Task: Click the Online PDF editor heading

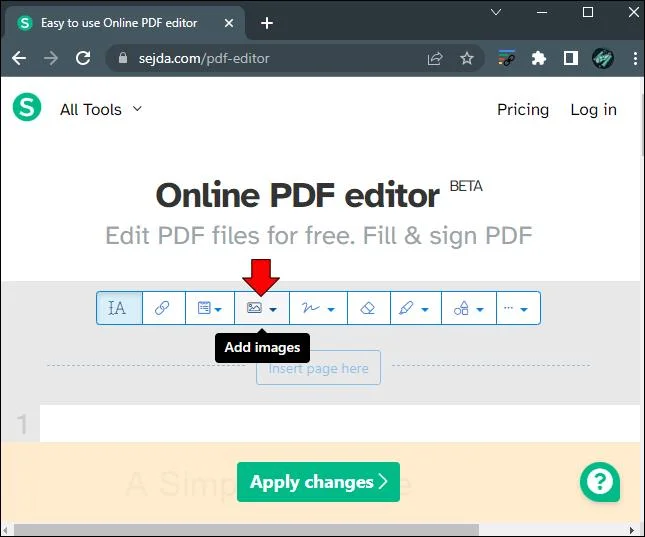Action: pos(298,195)
